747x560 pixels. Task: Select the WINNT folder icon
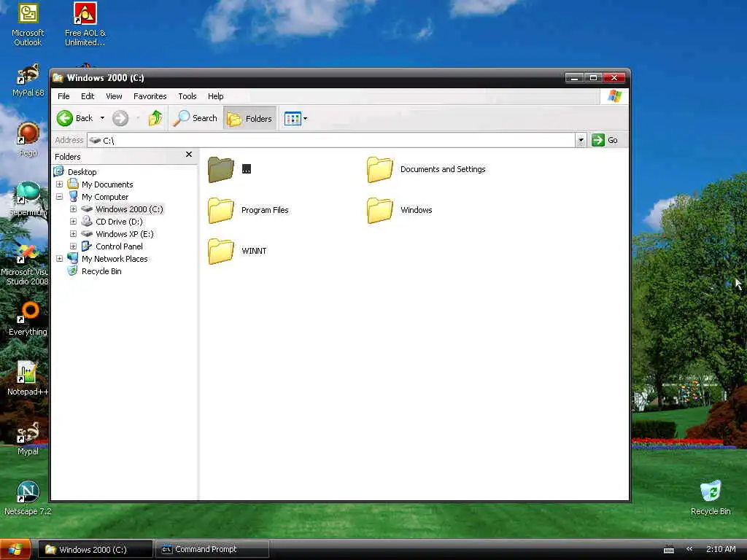[x=221, y=251]
